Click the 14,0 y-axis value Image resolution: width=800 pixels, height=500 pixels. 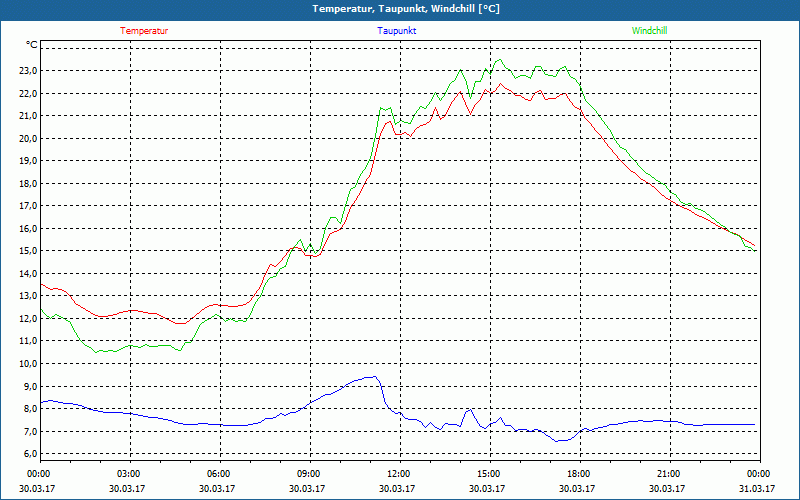pos(28,273)
